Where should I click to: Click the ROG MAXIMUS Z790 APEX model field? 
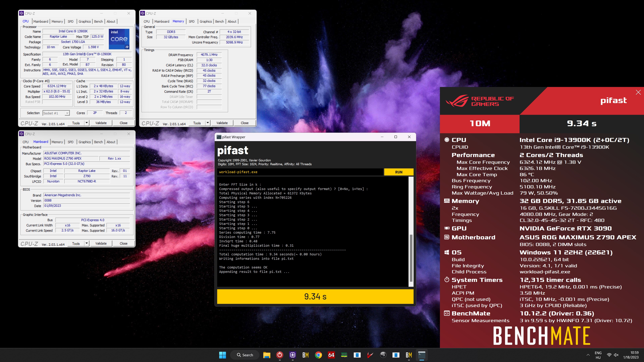coord(71,158)
